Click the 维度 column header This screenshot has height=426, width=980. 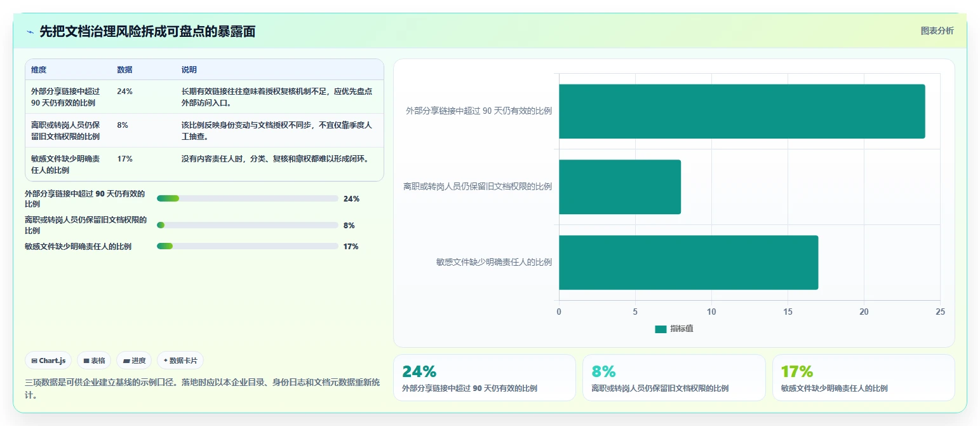(39, 70)
